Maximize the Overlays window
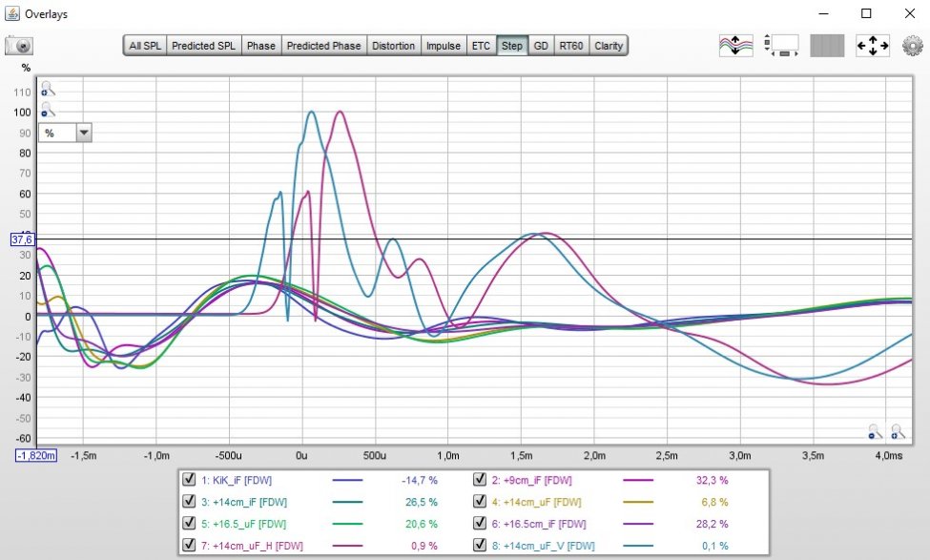 point(866,13)
